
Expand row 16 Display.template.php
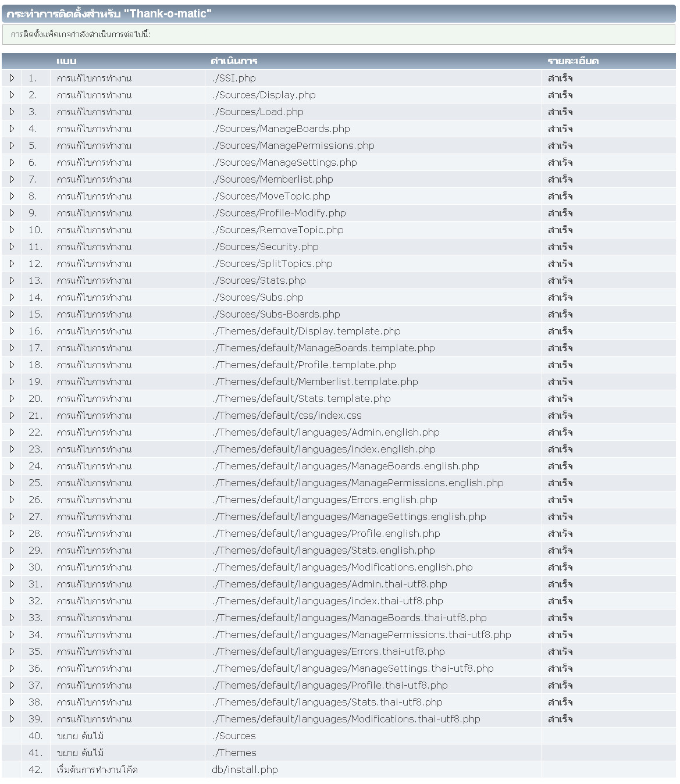12,331
